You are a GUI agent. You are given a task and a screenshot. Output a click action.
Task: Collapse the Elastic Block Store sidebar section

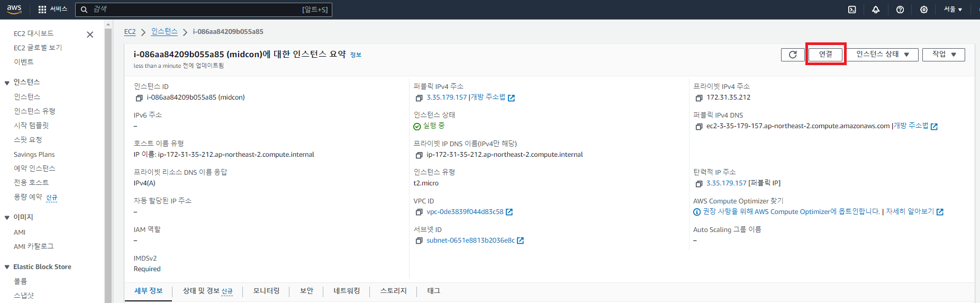click(x=7, y=267)
